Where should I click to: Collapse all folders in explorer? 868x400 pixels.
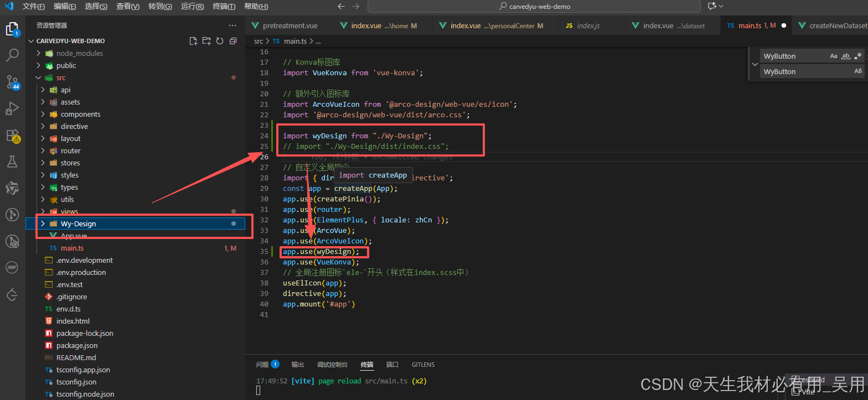pos(233,41)
